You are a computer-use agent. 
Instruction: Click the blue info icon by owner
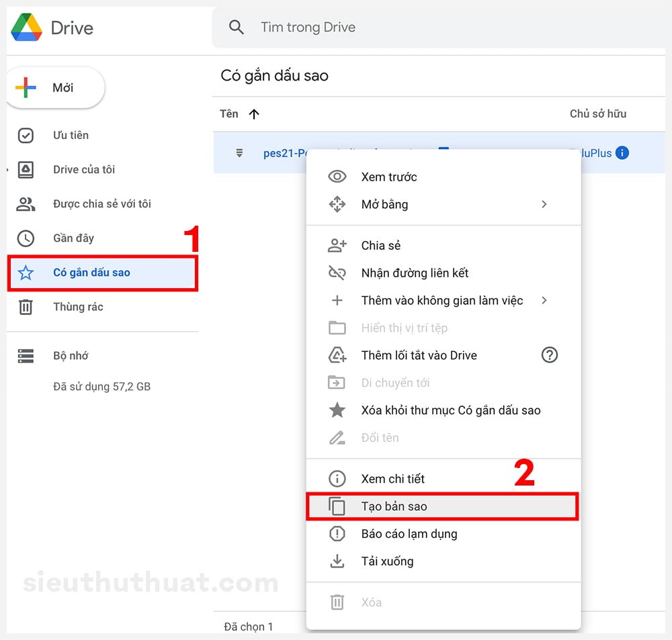click(622, 152)
